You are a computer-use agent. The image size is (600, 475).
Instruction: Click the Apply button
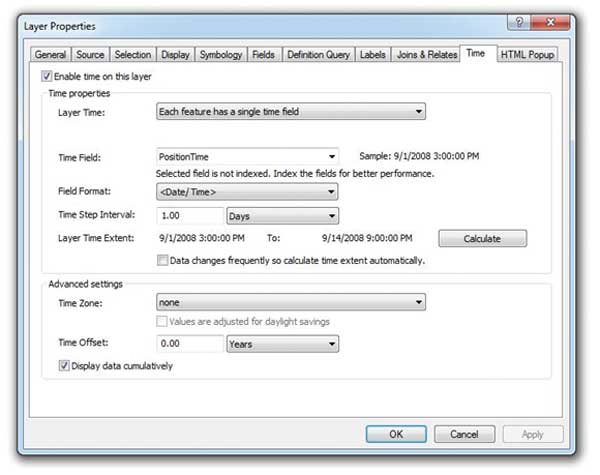(533, 434)
